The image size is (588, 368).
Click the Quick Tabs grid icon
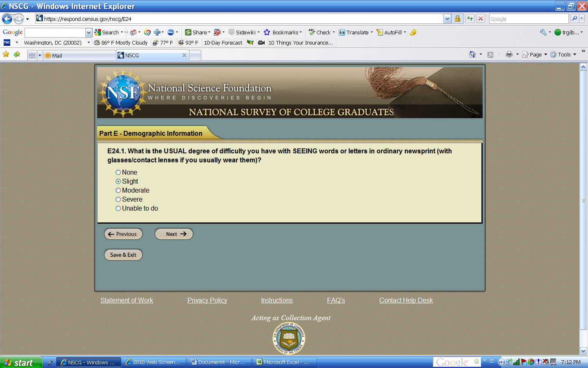pos(32,55)
